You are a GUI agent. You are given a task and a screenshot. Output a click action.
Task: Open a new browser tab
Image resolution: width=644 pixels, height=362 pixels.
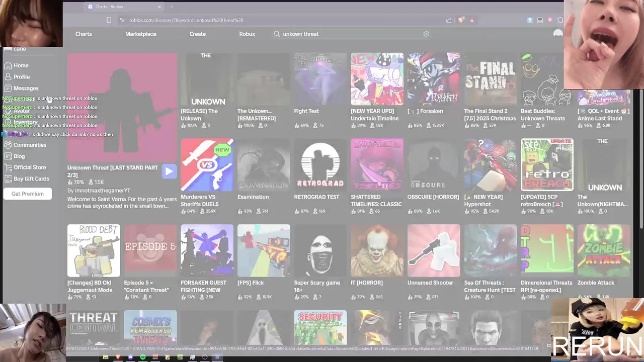(172, 7)
